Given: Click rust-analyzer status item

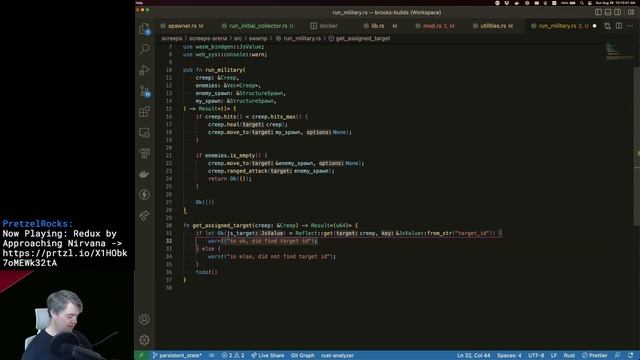Looking at the screenshot, I should 337,356.
